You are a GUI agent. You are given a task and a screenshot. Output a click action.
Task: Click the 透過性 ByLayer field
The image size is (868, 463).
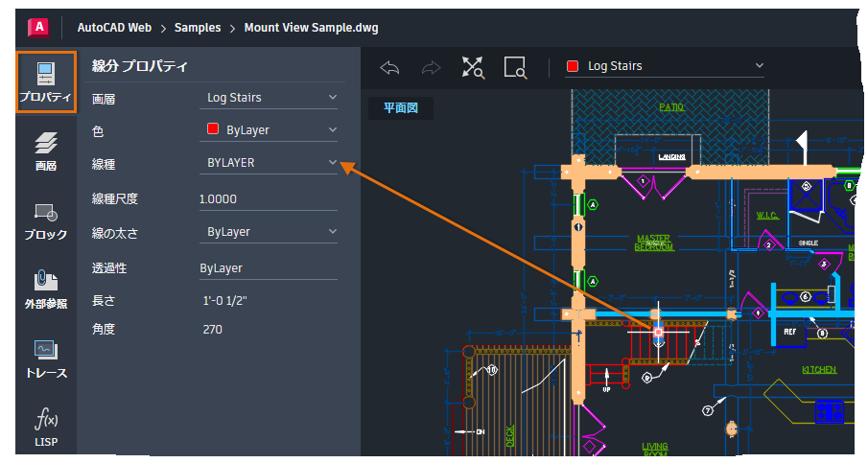[x=269, y=268]
